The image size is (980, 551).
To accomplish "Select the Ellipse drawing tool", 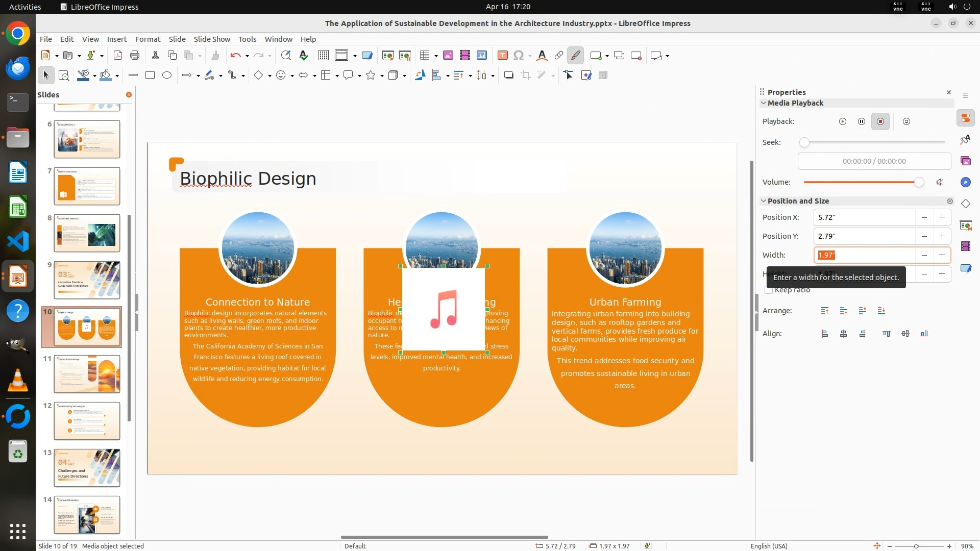I will tap(166, 76).
